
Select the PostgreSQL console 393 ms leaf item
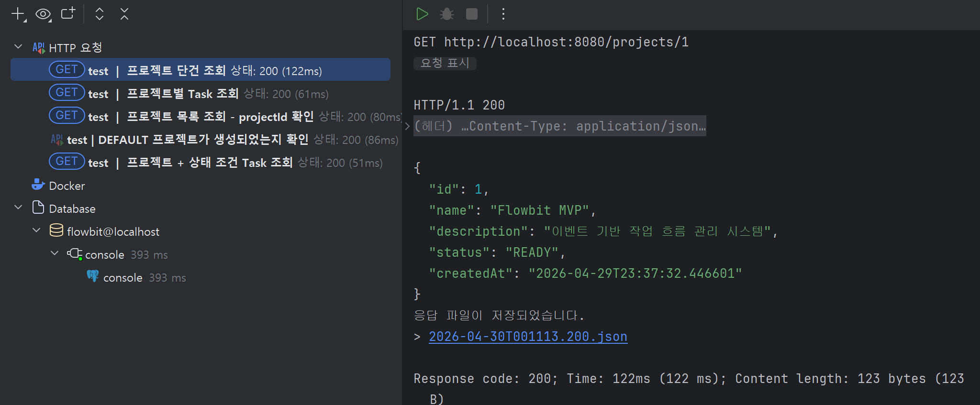(136, 277)
